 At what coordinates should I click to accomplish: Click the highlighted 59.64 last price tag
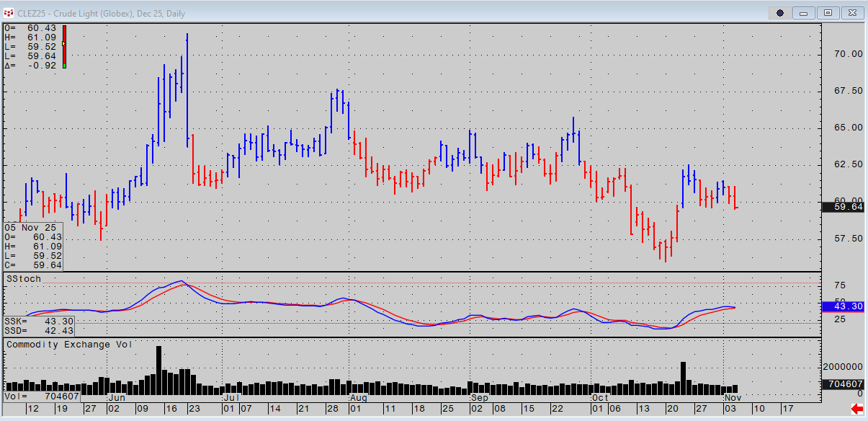[x=844, y=207]
